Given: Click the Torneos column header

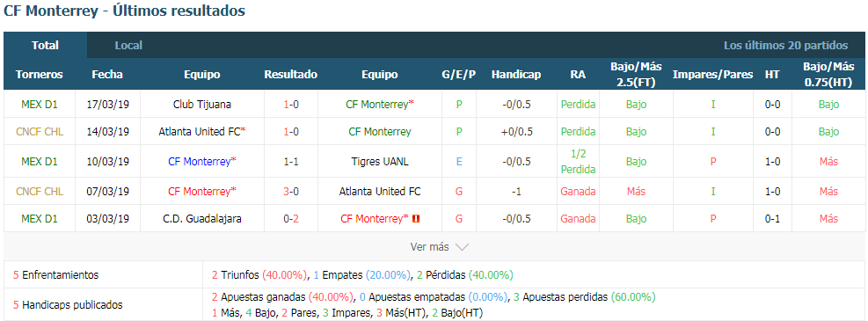Looking at the screenshot, I should tap(39, 74).
